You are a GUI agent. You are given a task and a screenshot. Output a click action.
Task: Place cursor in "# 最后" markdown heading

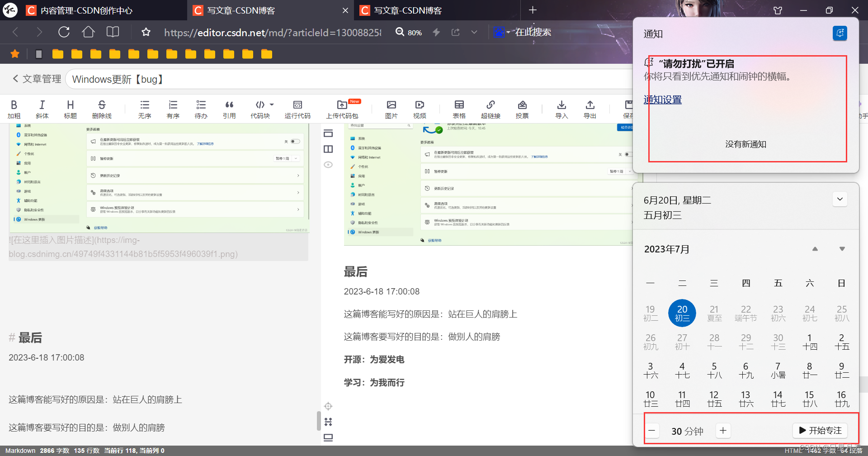(x=25, y=338)
